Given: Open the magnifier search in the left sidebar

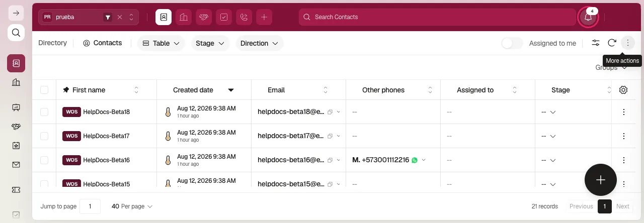Looking at the screenshot, I should (x=16, y=33).
